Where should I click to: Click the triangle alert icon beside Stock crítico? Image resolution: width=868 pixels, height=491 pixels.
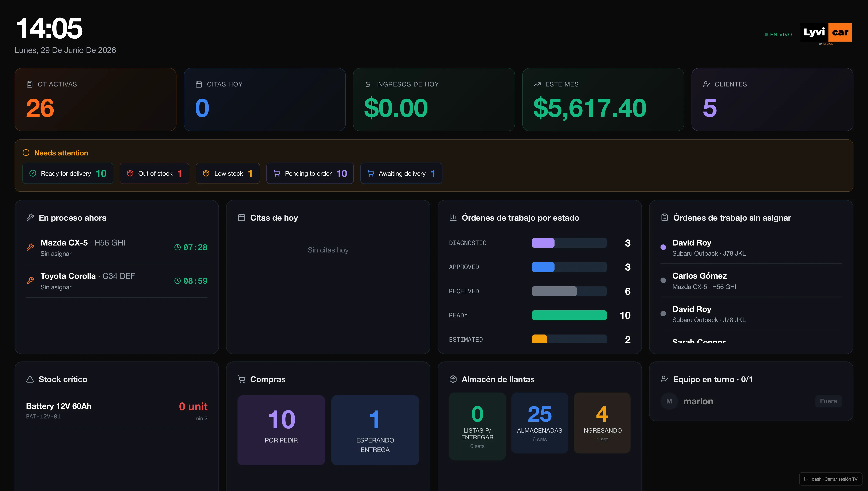point(30,379)
